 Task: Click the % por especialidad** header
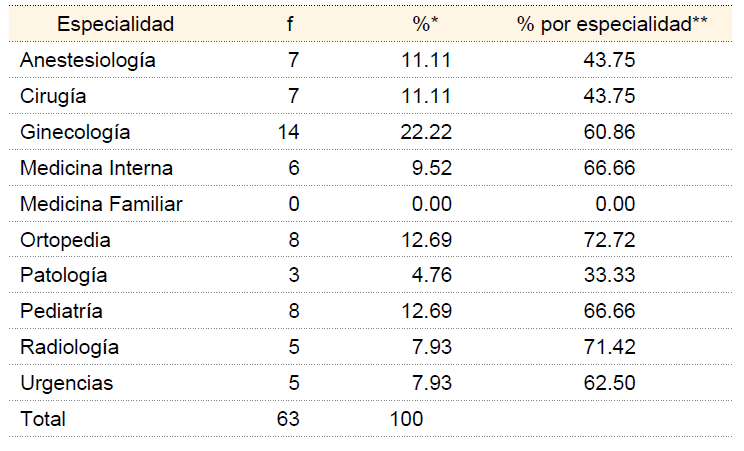pyautogui.click(x=612, y=24)
